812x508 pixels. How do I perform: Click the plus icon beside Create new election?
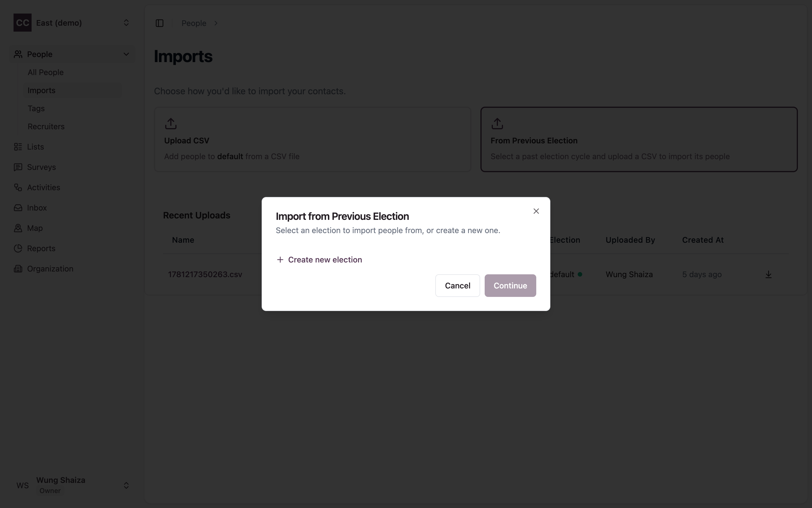tap(280, 259)
